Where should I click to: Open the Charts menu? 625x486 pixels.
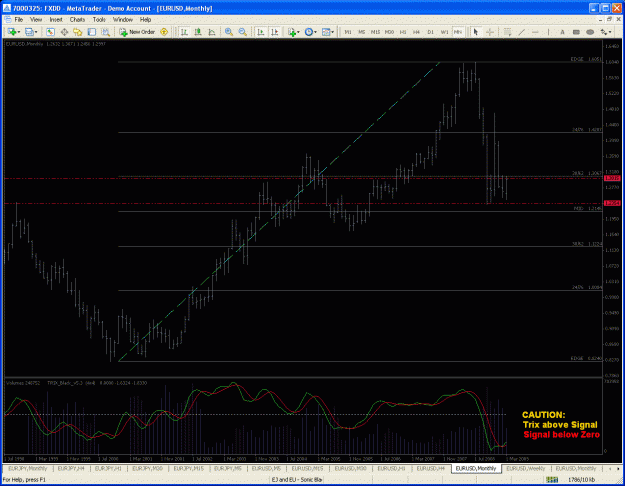[x=77, y=19]
